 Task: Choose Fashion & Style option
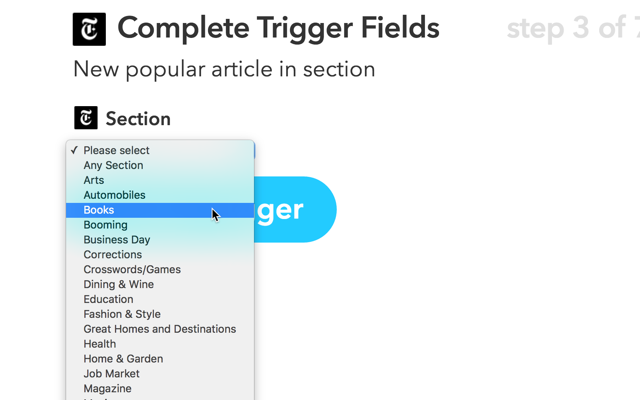pos(122,314)
